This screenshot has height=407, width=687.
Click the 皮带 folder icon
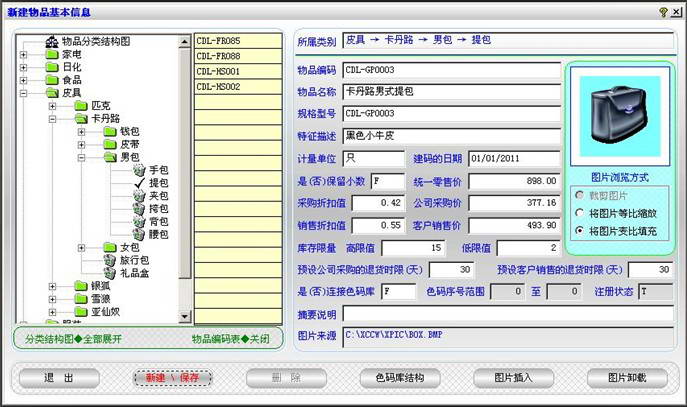pyautogui.click(x=110, y=144)
